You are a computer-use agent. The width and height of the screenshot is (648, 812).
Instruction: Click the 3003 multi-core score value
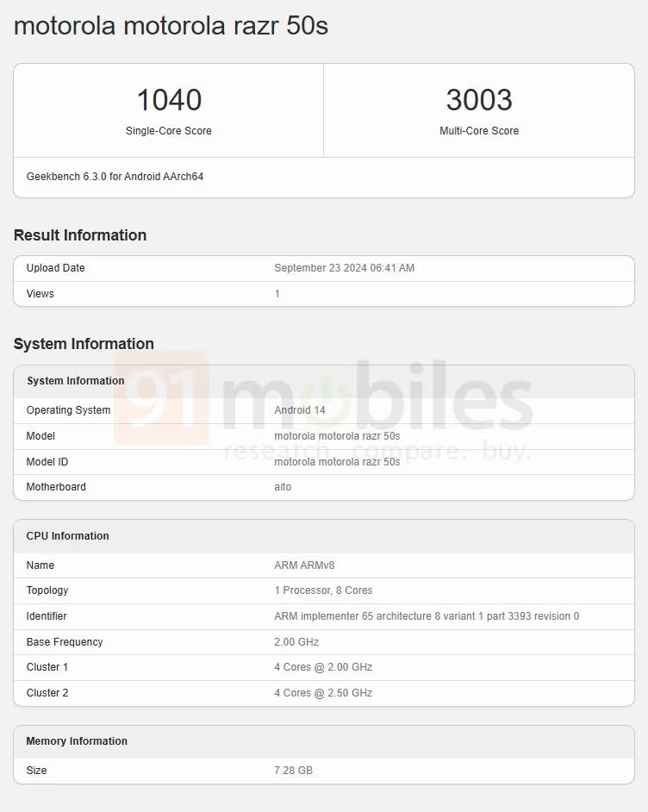coord(479,100)
